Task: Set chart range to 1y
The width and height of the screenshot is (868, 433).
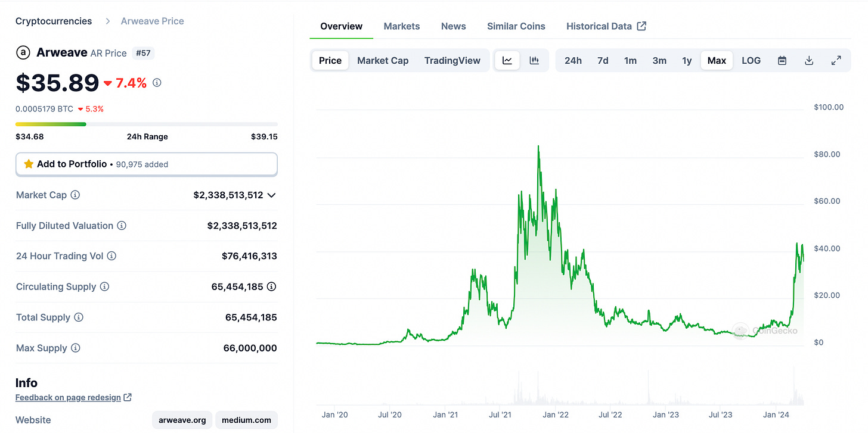Action: click(687, 60)
